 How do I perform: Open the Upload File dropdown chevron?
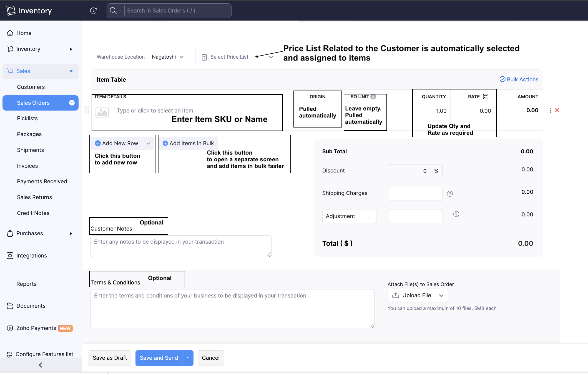(x=441, y=296)
